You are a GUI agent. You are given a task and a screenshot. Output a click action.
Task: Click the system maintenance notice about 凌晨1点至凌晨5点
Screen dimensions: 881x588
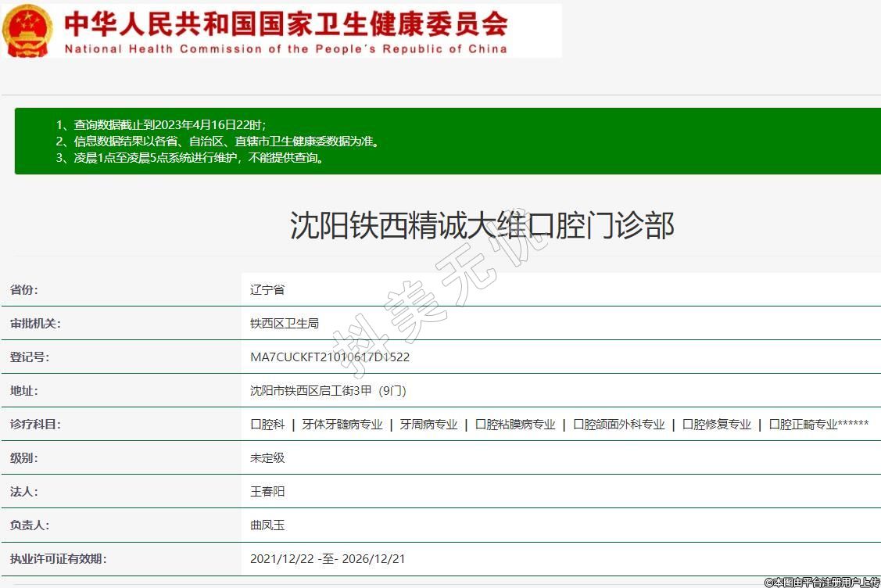190,158
